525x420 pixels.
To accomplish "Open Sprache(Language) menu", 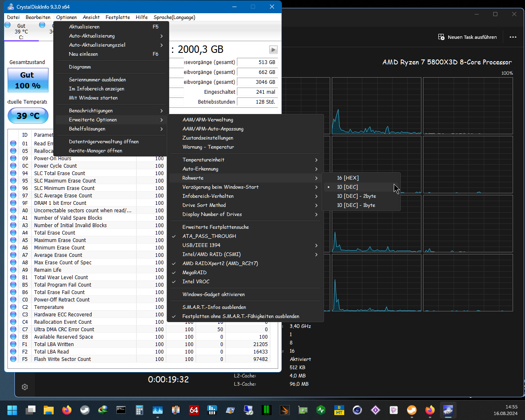I will [x=174, y=17].
